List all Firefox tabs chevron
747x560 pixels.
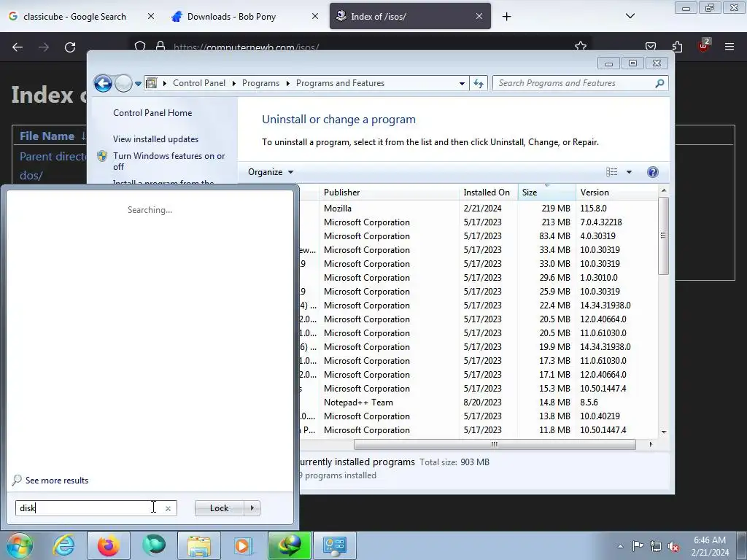point(630,16)
